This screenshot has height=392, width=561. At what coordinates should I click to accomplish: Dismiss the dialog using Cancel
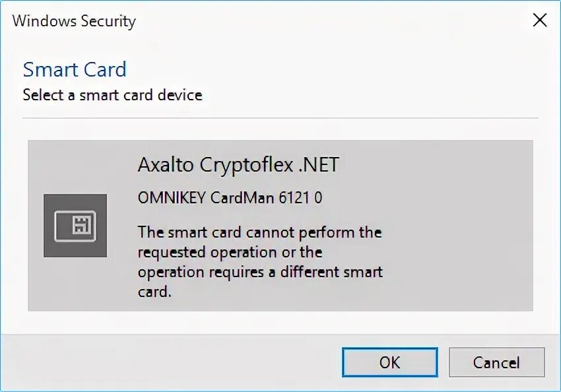coord(496,362)
